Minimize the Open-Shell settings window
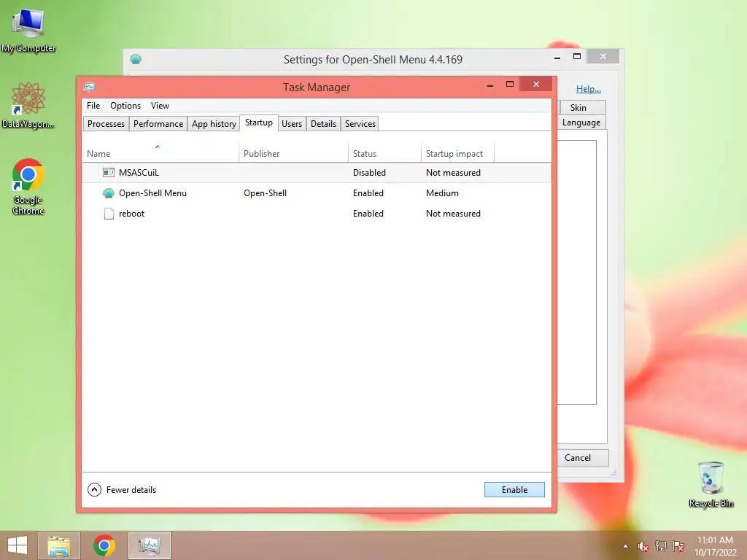This screenshot has height=560, width=747. pos(557,57)
